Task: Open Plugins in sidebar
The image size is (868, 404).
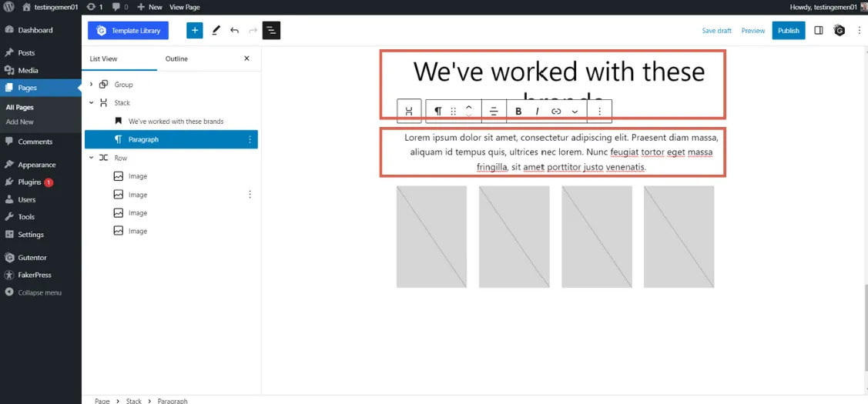Action: [x=40, y=182]
